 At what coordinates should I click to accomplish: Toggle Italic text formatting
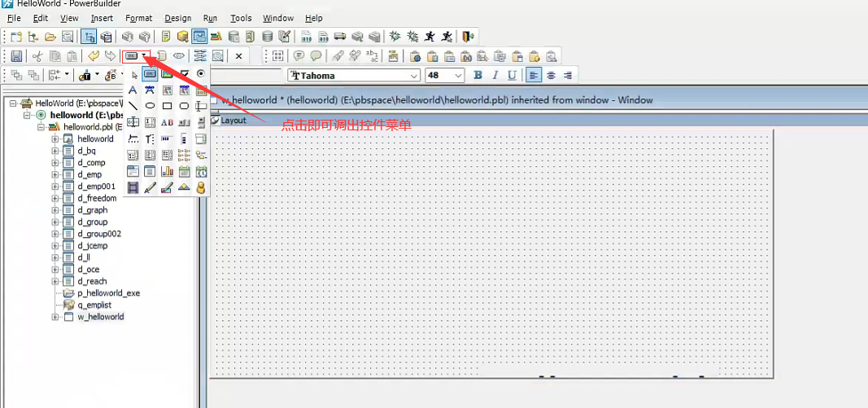(495, 76)
